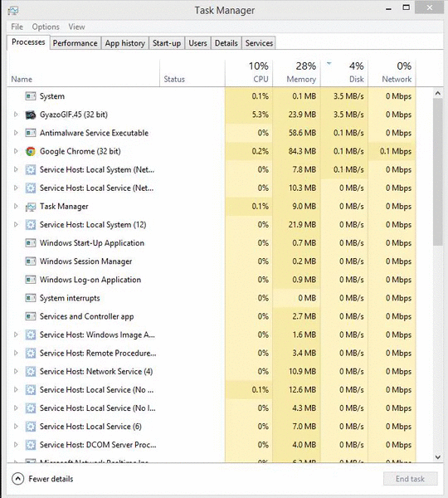Viewport: 448px width, 498px height.
Task: Click the scrollbar down arrow
Action: pos(438,457)
